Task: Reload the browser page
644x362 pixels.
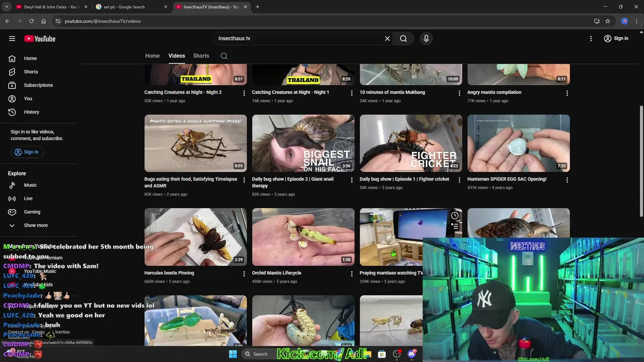Action: [x=31, y=21]
